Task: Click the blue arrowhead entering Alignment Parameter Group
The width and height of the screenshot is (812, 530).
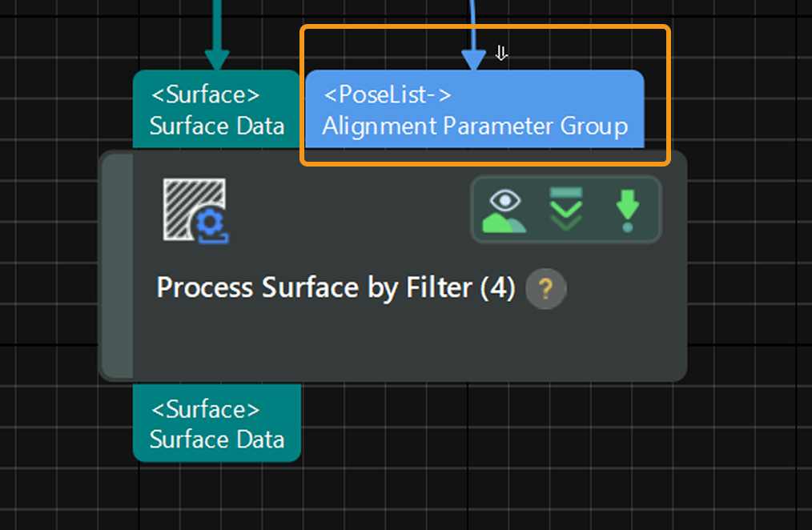Action: point(474,58)
